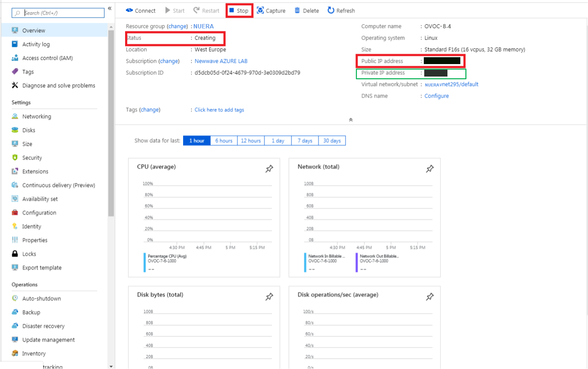
Task: Select the 1 day time range
Action: [278, 141]
